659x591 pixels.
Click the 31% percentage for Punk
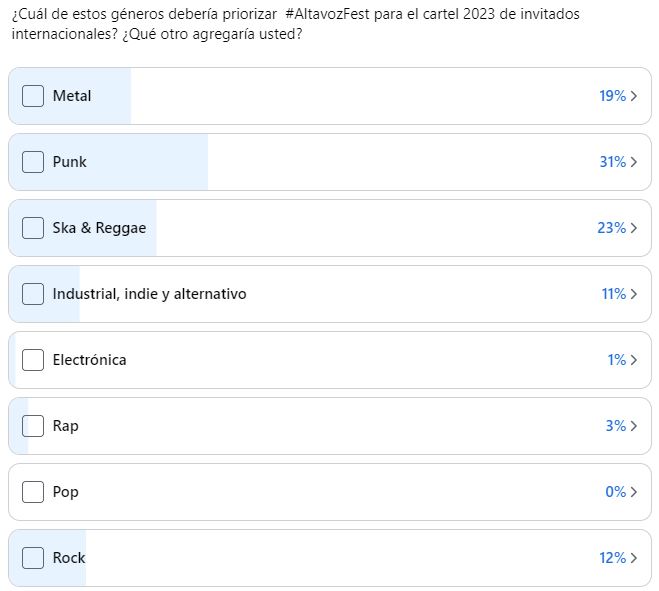613,162
